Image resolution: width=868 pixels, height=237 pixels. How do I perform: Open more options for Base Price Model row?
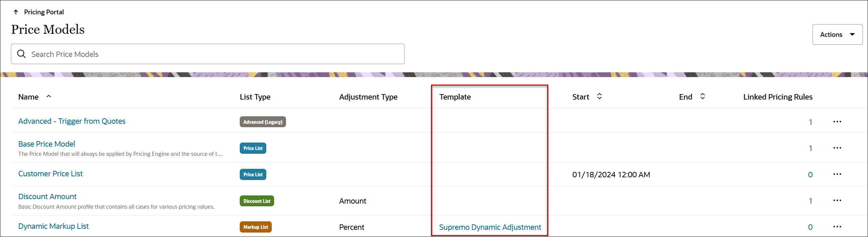(837, 148)
